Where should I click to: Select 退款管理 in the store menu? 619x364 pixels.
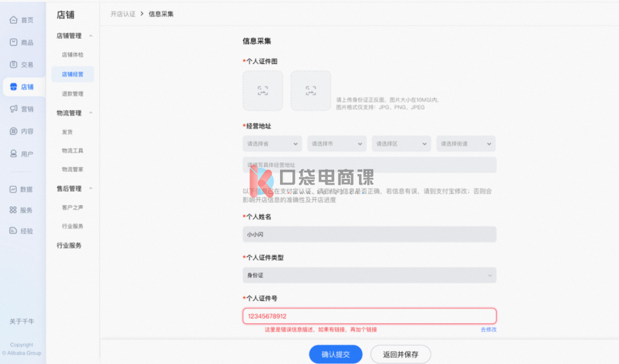(72, 93)
